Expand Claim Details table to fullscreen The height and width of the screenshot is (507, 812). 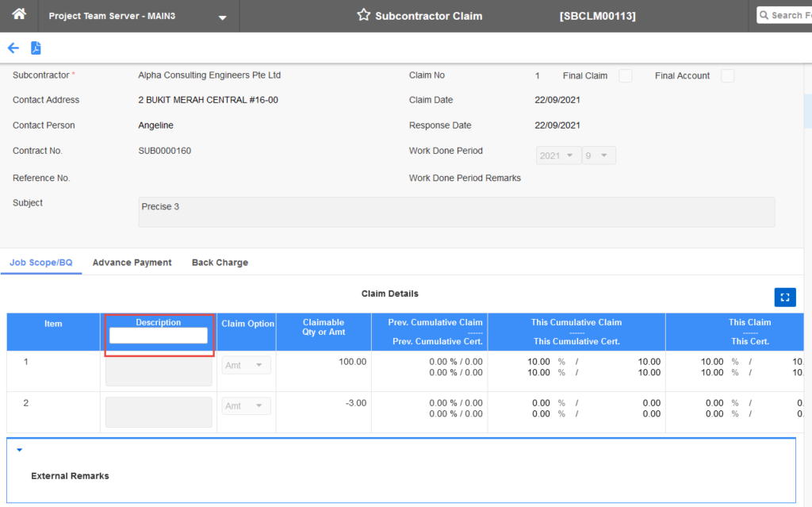click(785, 297)
